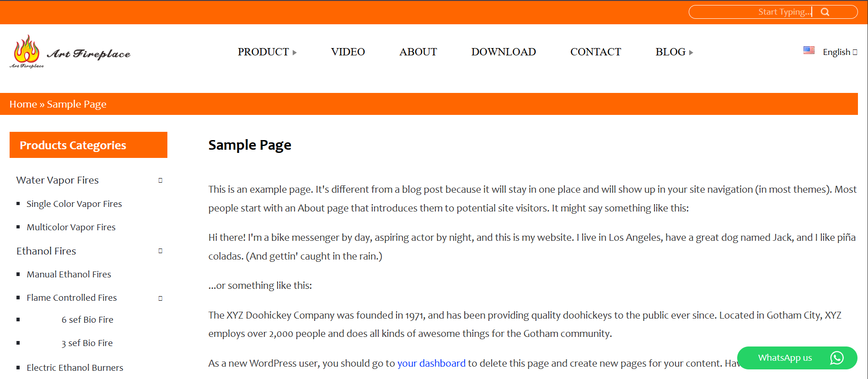Open the VIDEO menu item
Screen dimensions: 868x379
click(x=348, y=52)
